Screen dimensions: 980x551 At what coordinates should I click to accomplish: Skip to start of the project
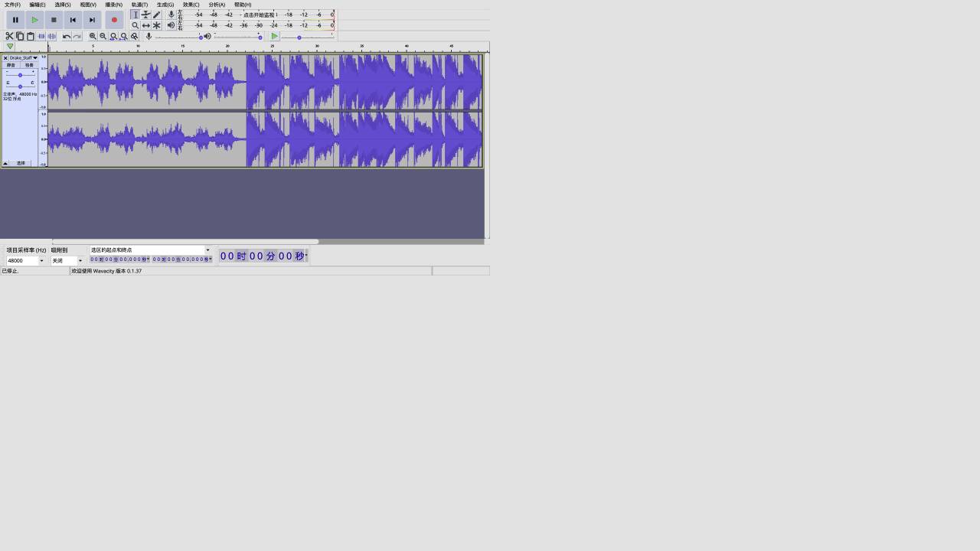click(x=73, y=20)
